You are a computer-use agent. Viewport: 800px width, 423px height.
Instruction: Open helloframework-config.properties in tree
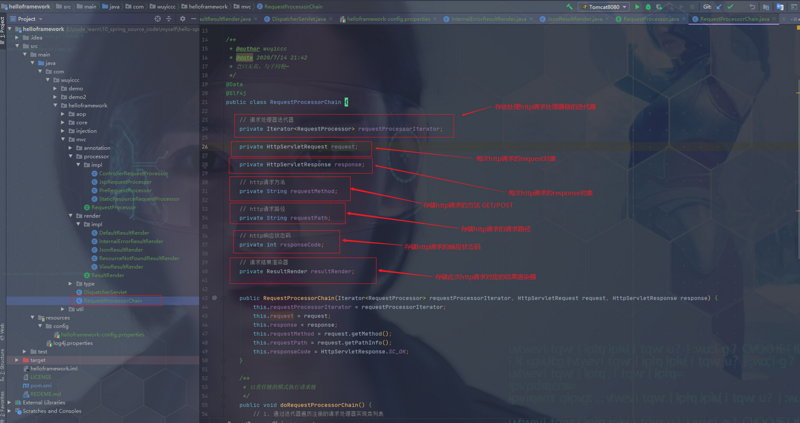102,335
